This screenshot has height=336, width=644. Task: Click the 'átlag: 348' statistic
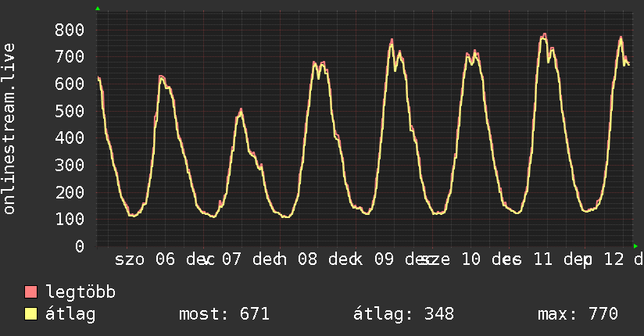pos(404,314)
